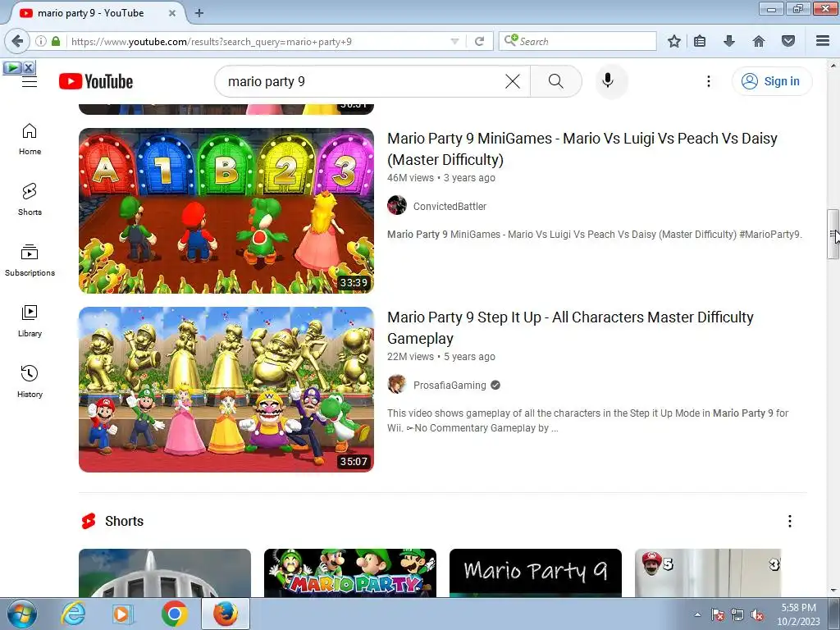The image size is (840, 630).
Task: Reload the page in Firefox
Action: pos(479,41)
